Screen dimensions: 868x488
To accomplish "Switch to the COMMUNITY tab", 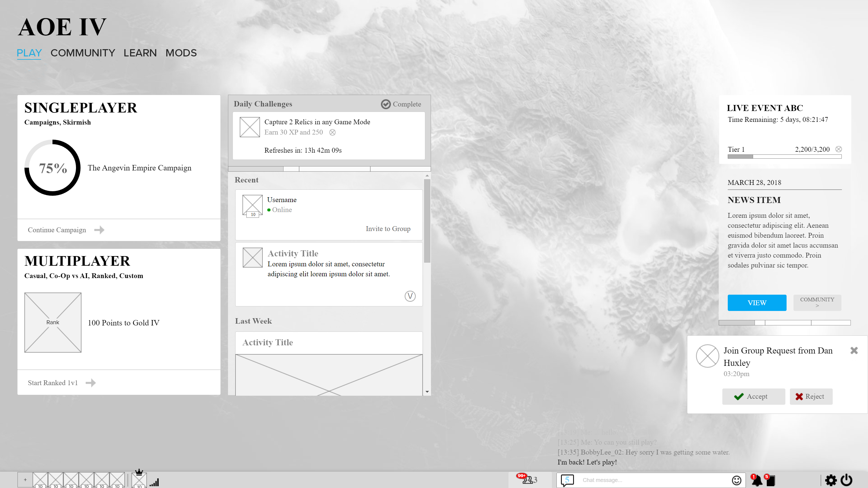I will tap(83, 53).
